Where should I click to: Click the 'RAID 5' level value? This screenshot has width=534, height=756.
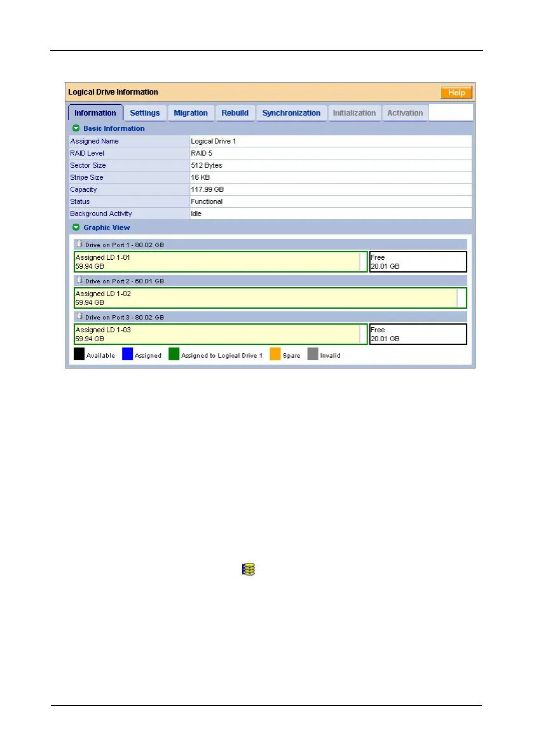tap(202, 153)
